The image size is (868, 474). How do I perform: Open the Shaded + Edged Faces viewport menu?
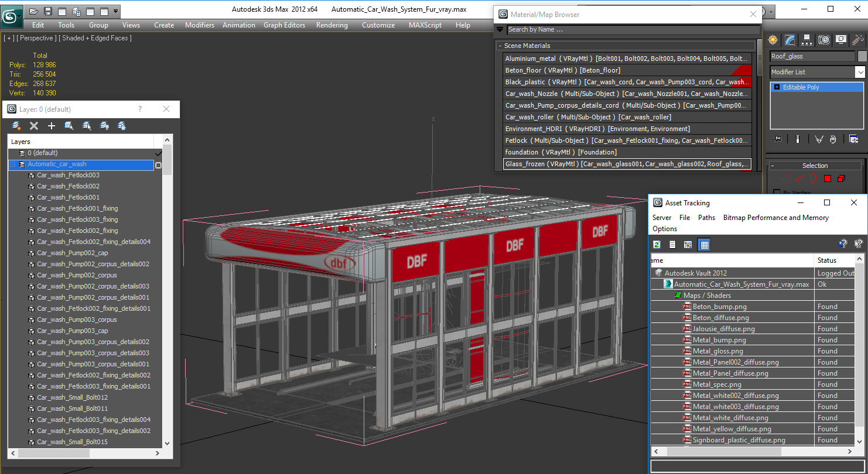[x=97, y=38]
